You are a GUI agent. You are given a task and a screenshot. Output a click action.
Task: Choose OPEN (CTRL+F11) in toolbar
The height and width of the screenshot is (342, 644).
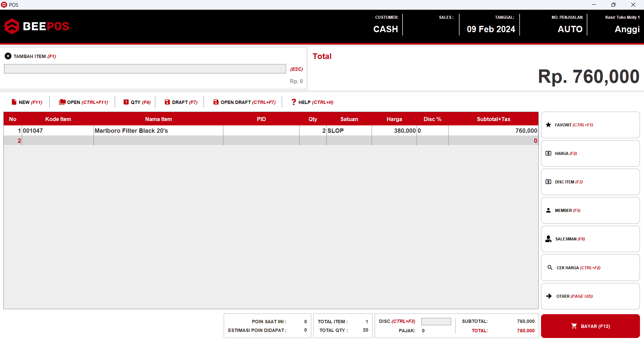(x=84, y=102)
